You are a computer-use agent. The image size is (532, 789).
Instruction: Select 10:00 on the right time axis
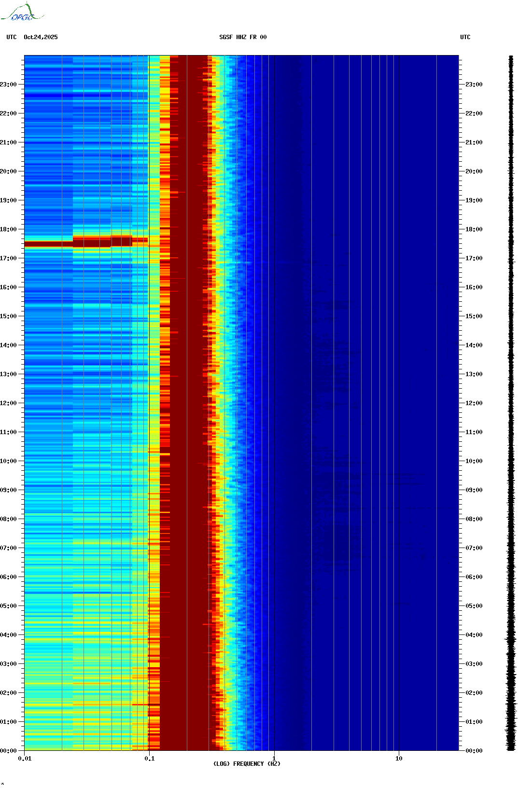pos(474,461)
